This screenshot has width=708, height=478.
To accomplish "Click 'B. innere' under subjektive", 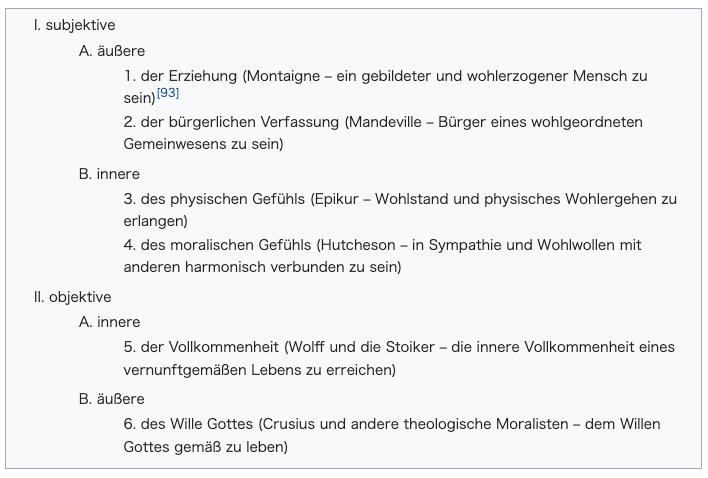I will (x=109, y=174).
